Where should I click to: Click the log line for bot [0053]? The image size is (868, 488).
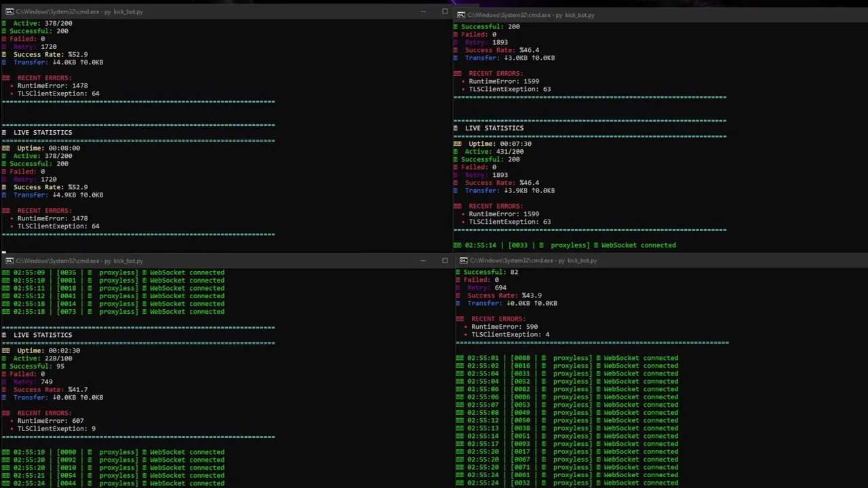[x=567, y=405]
